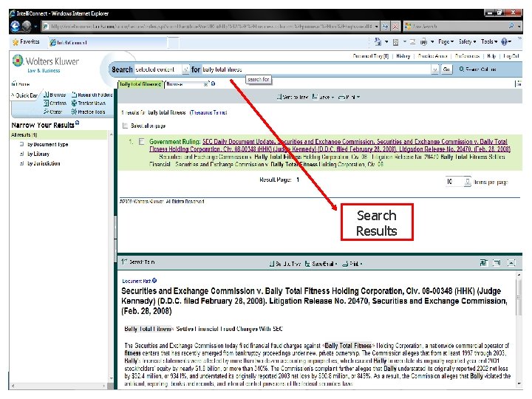Click the bally total fitness search input field
The image size is (532, 399).
click(316, 69)
